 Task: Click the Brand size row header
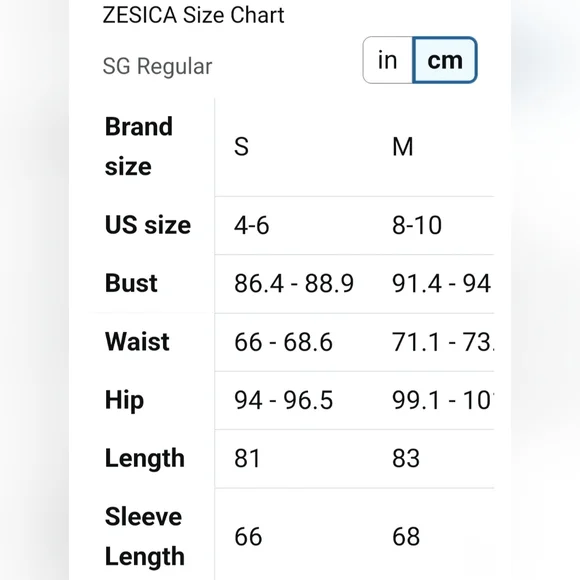pyautogui.click(x=139, y=146)
